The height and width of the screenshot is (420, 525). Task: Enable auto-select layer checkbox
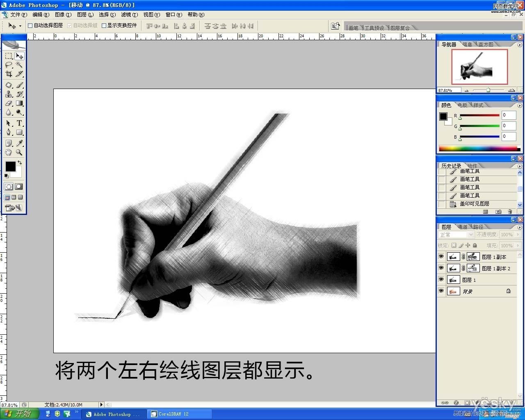click(x=30, y=25)
